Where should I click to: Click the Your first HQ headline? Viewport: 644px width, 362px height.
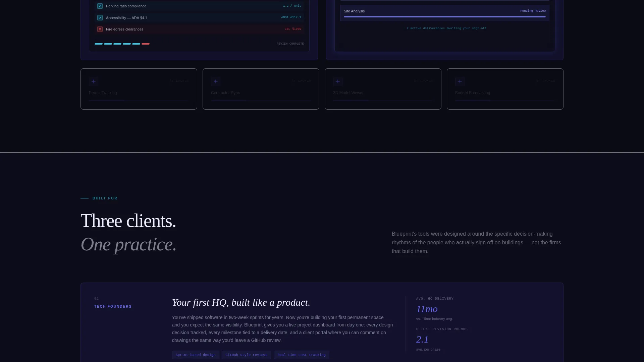click(241, 302)
